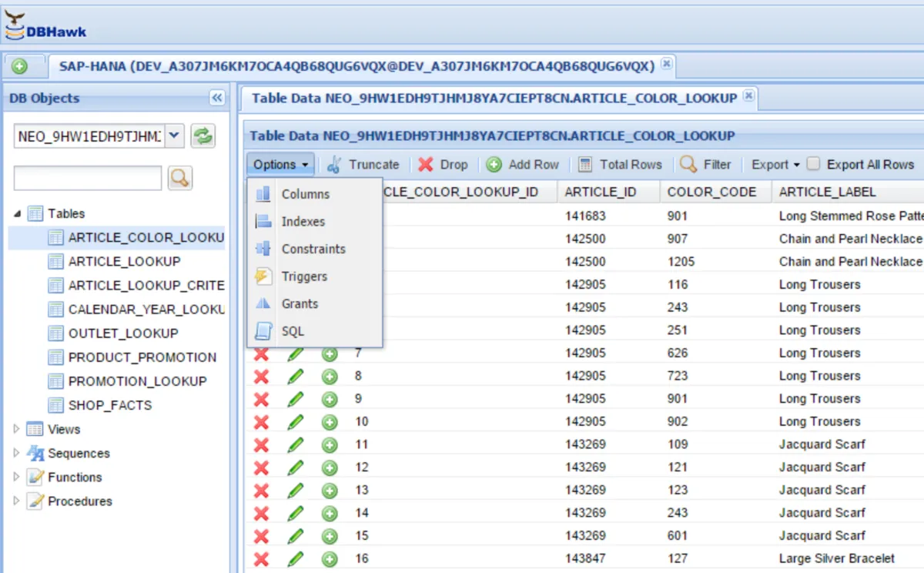This screenshot has height=573, width=924.
Task: Click red delete icon for row 10
Action: click(x=262, y=421)
